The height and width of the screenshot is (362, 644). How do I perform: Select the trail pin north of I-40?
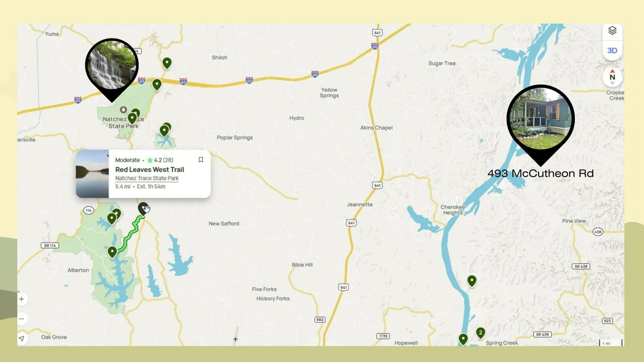tap(167, 63)
